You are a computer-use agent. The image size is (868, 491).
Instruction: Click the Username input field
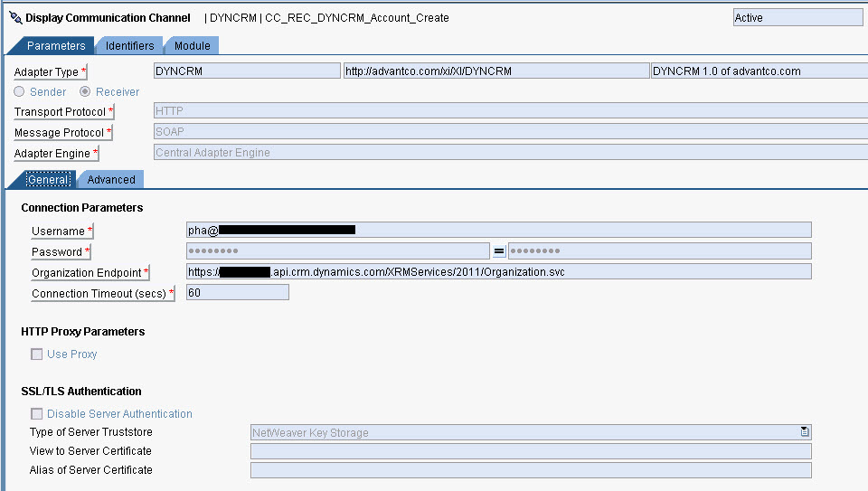499,230
